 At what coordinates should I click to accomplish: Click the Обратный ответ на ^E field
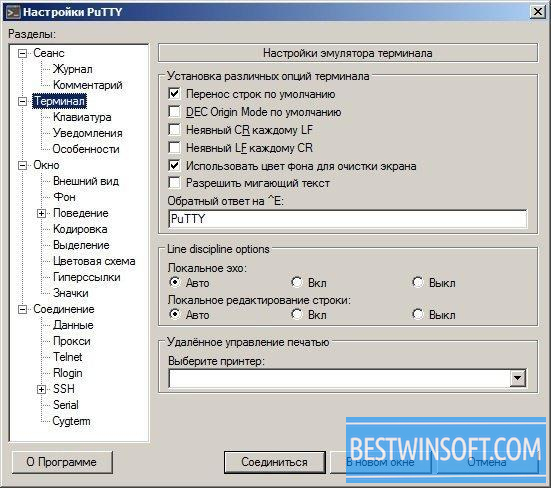click(x=348, y=219)
